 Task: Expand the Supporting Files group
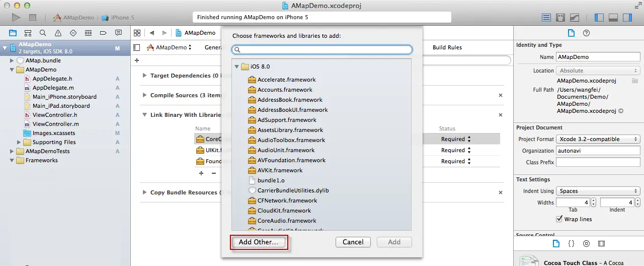pyautogui.click(x=19, y=142)
